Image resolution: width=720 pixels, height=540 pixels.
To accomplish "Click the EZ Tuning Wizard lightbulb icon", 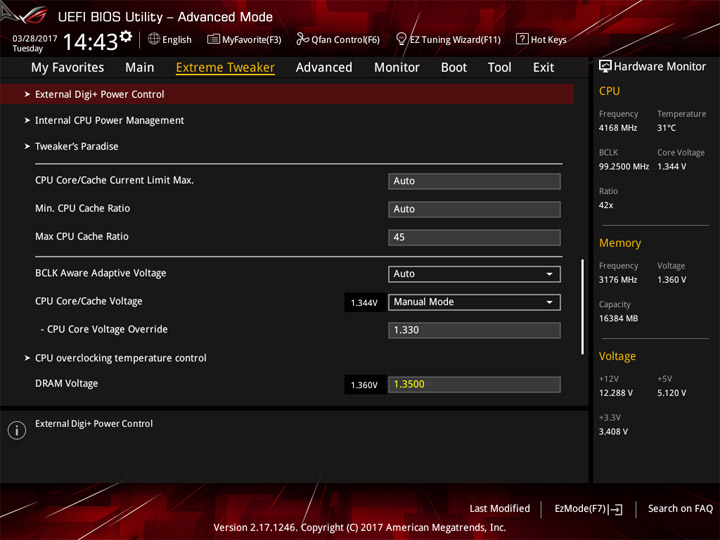I will point(401,39).
